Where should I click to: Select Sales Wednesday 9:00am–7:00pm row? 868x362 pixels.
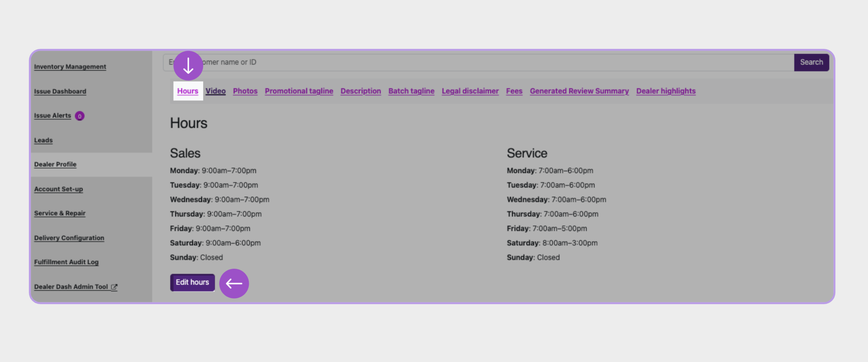pyautogui.click(x=220, y=200)
